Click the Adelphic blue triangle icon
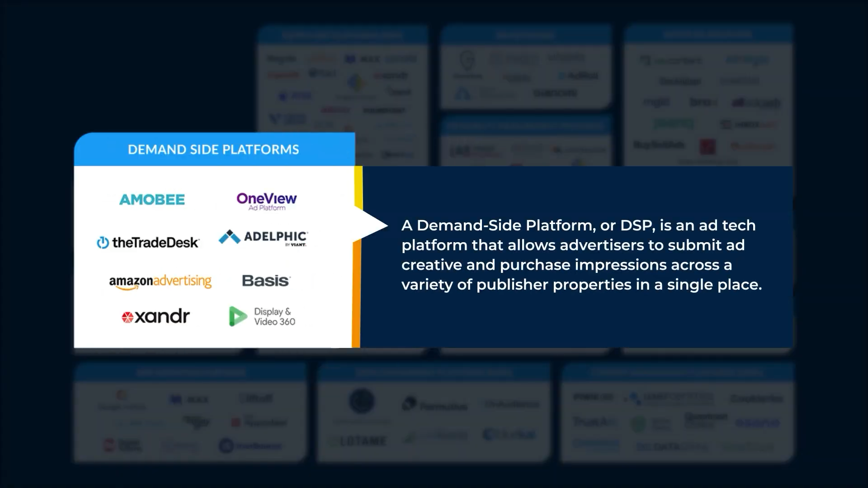This screenshot has width=868, height=488. 229,237
